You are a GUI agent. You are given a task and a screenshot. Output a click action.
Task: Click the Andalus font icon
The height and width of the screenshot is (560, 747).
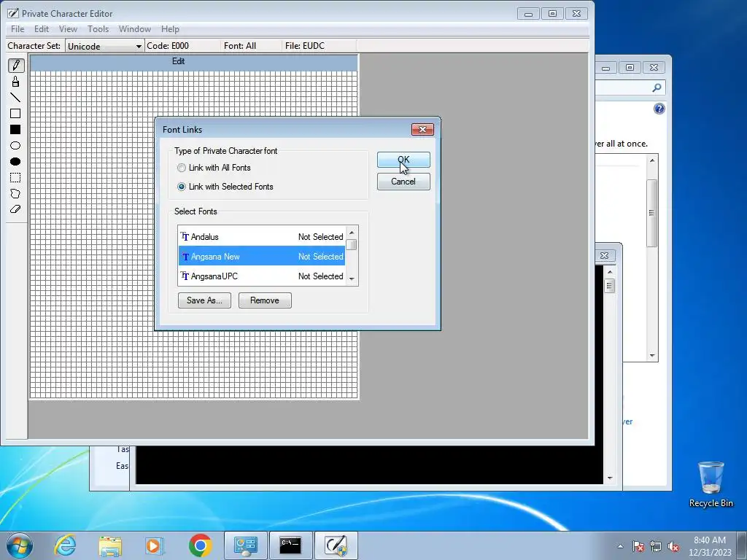[x=185, y=237]
